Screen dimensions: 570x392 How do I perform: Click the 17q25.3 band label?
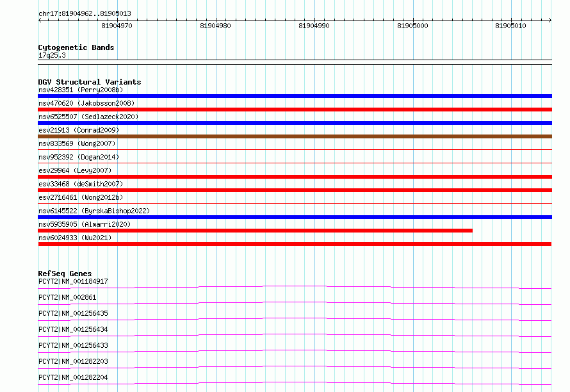(52, 55)
